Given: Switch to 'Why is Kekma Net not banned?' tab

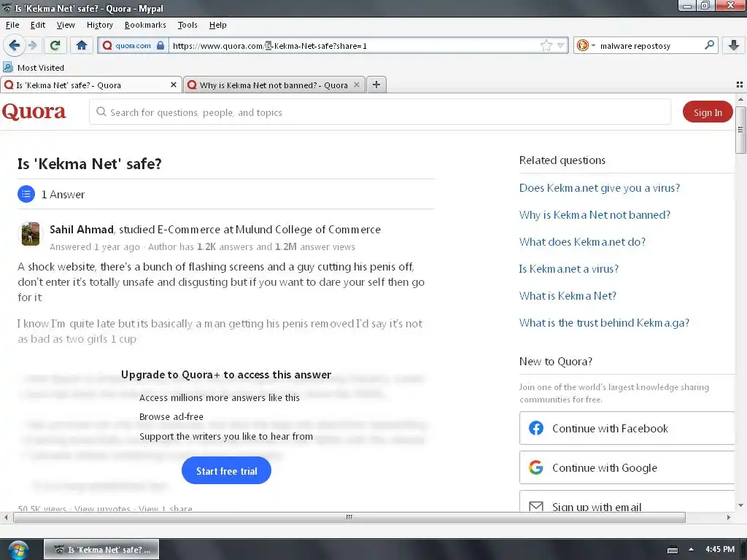Looking at the screenshot, I should tap(274, 85).
